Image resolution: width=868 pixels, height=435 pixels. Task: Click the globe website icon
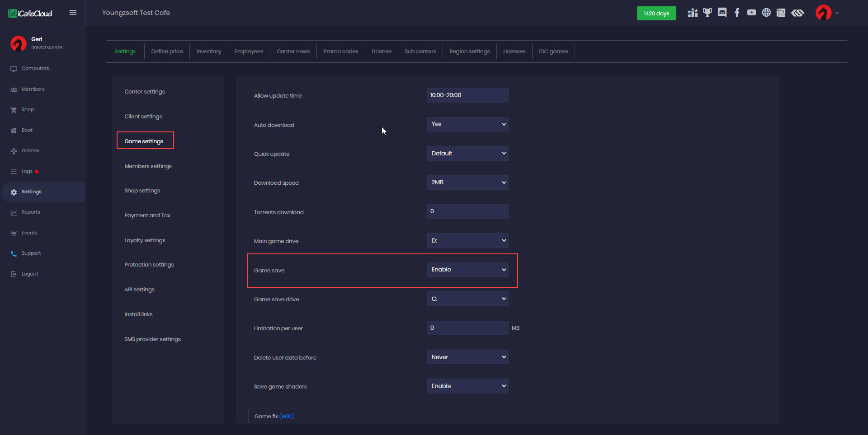[x=766, y=13]
